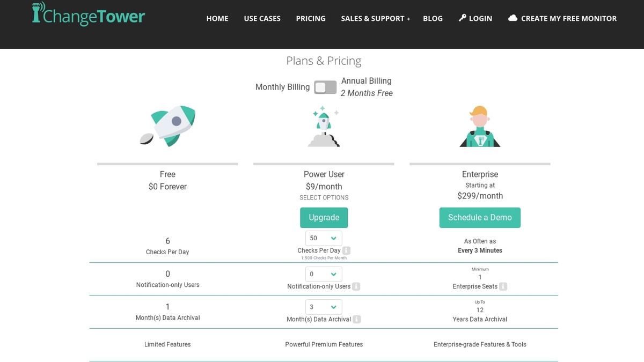Click the Enterprise plan avatar illustration
The height and width of the screenshot is (362, 644).
(x=480, y=126)
